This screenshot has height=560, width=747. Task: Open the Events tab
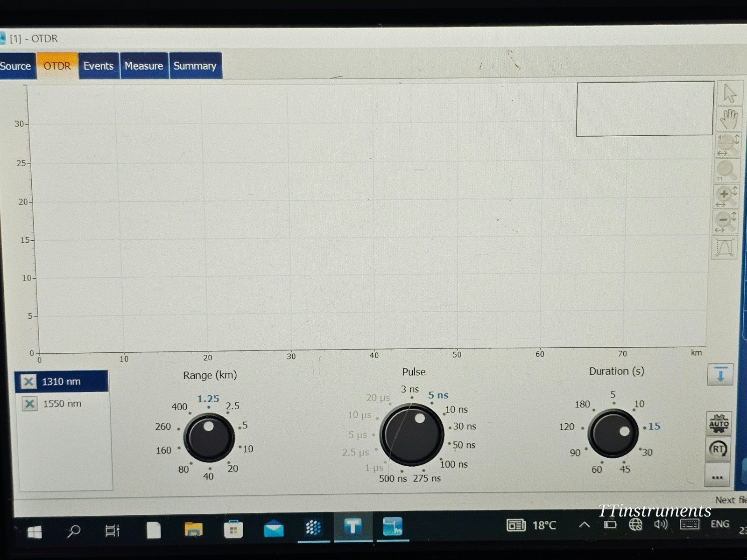point(99,66)
